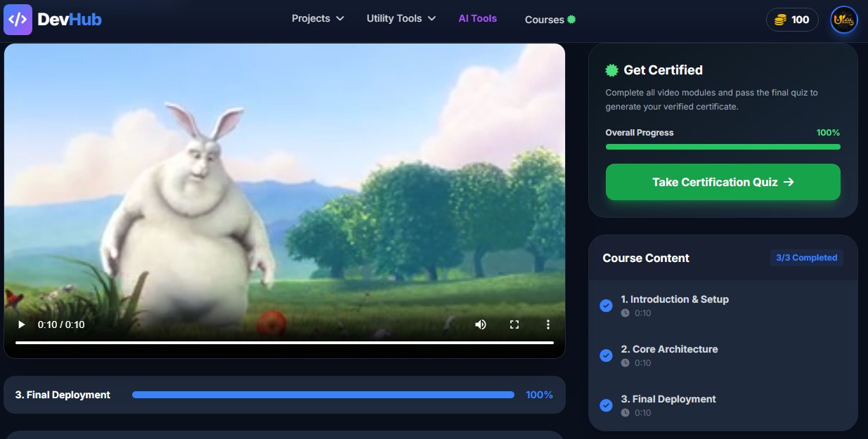Click the DevHub code bracket logo icon
This screenshot has height=439, width=868.
point(18,20)
